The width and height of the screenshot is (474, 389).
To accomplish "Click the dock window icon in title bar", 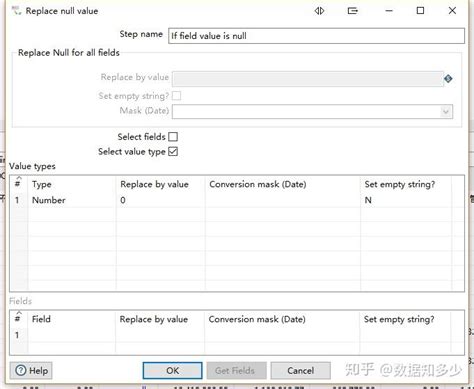I will tap(352, 11).
